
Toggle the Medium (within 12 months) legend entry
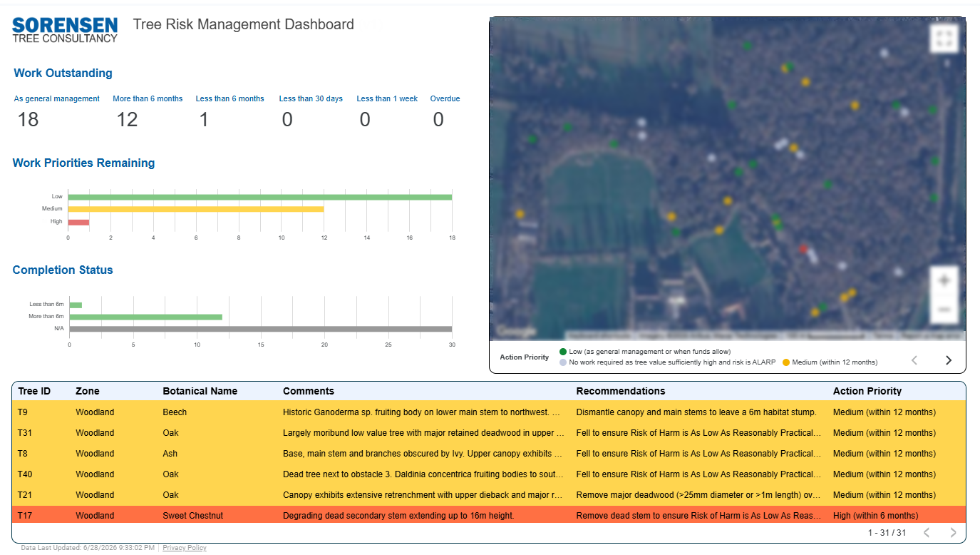(x=830, y=362)
